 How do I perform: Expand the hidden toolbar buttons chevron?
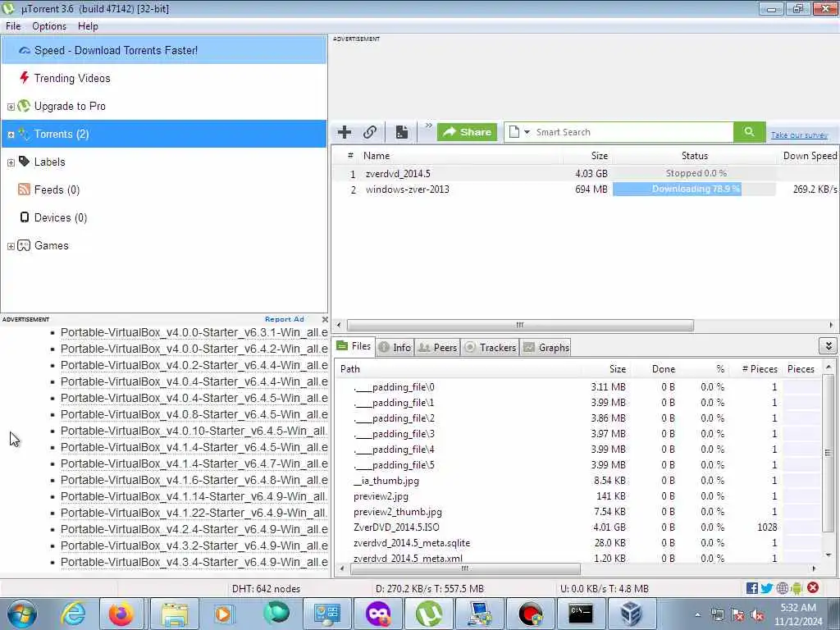click(428, 126)
